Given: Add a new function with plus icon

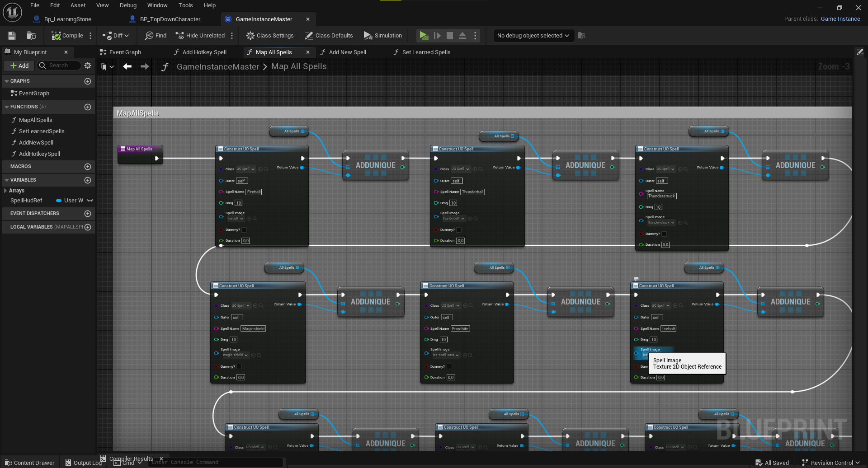Looking at the screenshot, I should pos(88,107).
